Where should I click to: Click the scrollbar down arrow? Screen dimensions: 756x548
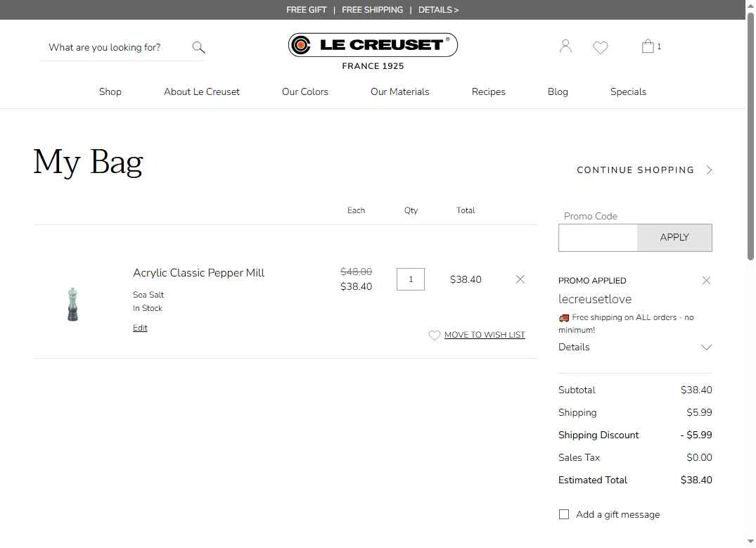click(750, 541)
